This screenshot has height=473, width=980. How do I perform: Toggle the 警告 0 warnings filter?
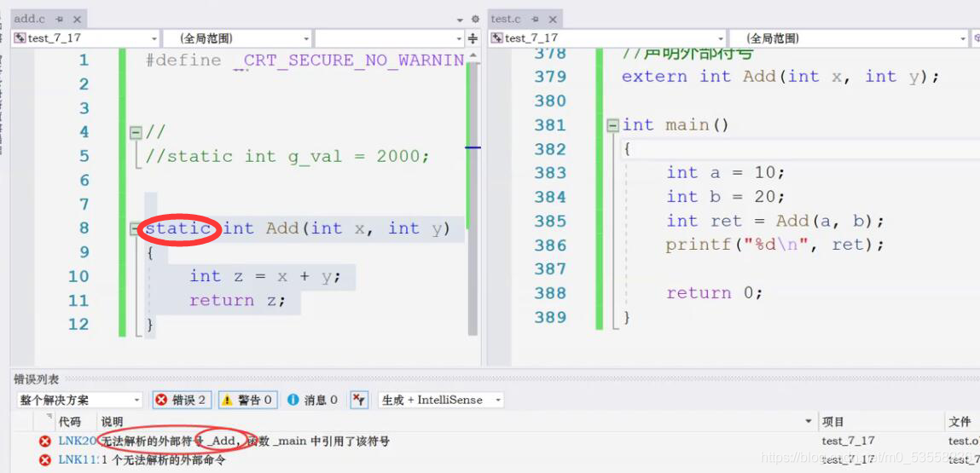(x=248, y=400)
